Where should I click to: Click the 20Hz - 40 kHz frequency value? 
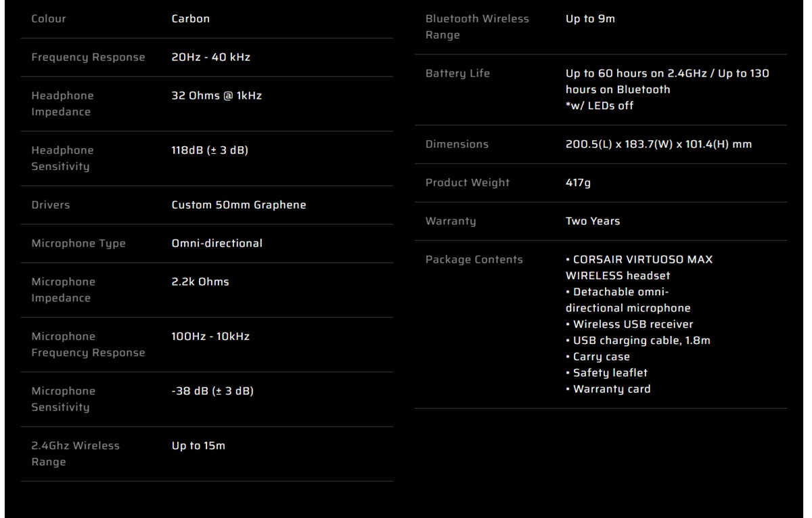point(211,58)
